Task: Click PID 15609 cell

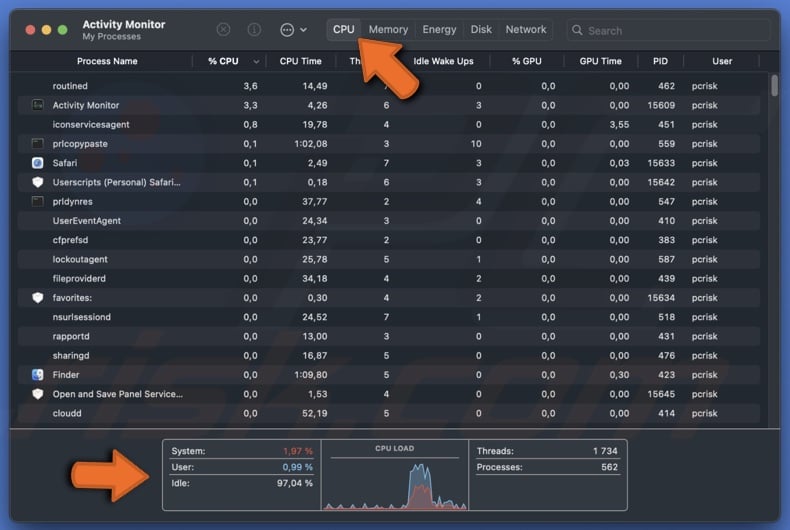Action: point(661,105)
